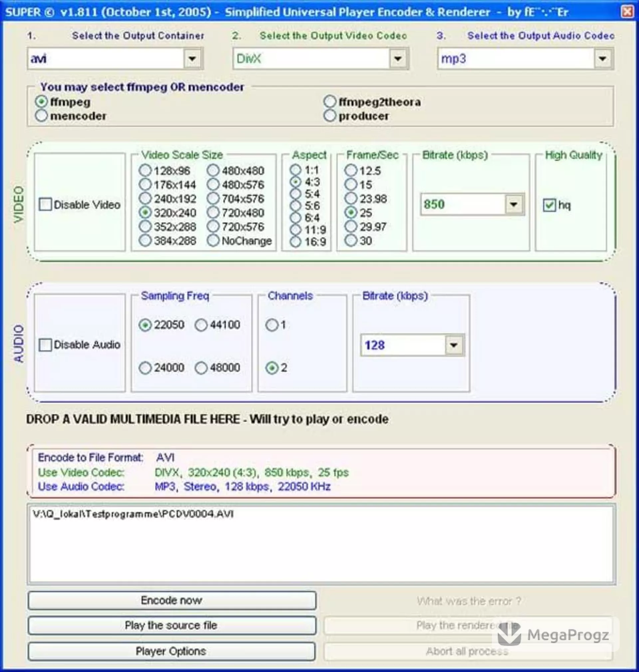639x672 pixels.
Task: Choose 384x288 video scale size
Action: point(145,240)
